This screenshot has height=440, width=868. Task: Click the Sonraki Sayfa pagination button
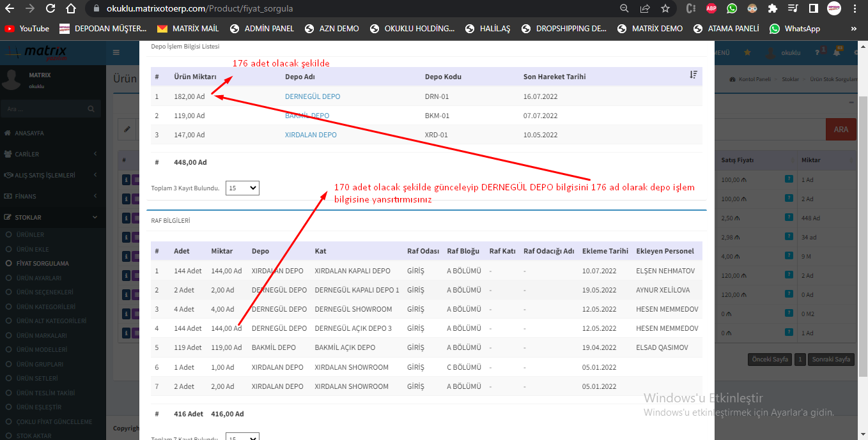[x=832, y=360]
